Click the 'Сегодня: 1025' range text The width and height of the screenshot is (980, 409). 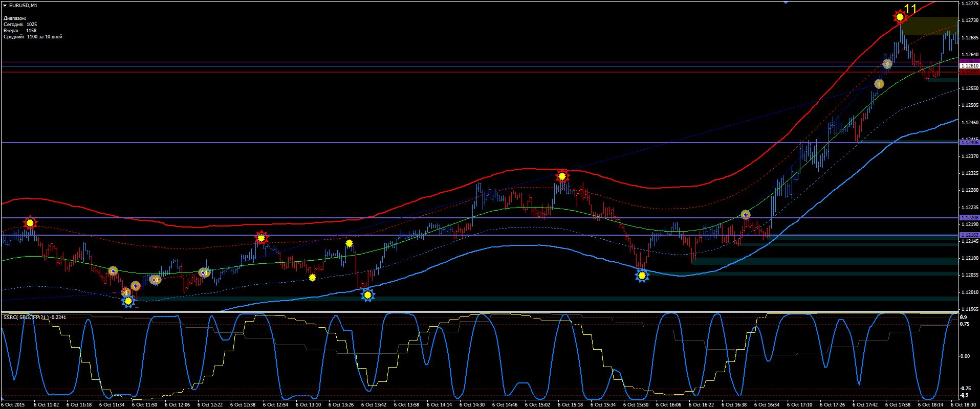pyautogui.click(x=20, y=25)
